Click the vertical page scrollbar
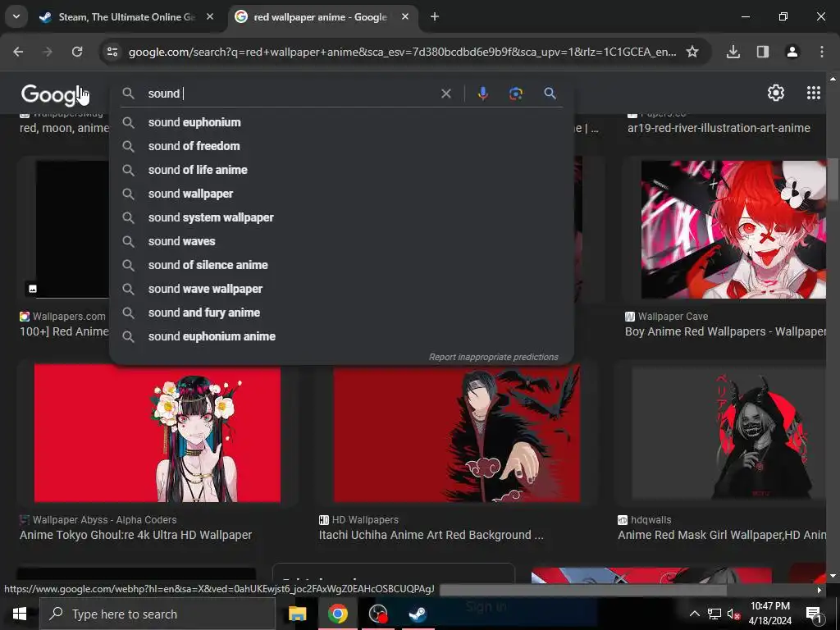The image size is (840, 630). click(x=833, y=180)
